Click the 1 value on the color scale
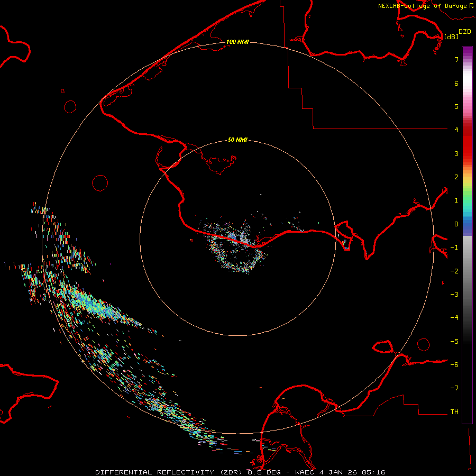 (x=456, y=200)
